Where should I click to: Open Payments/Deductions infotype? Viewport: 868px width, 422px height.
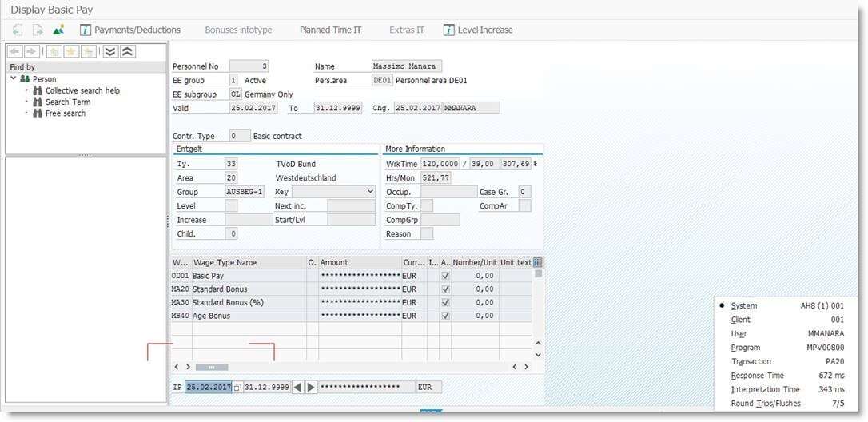tap(130, 30)
